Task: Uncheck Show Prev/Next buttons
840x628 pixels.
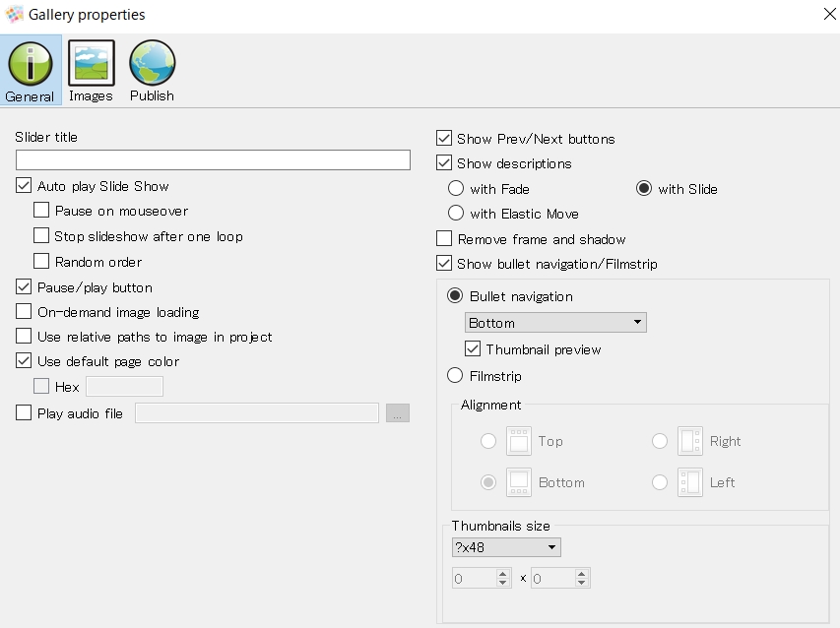Action: coord(444,138)
